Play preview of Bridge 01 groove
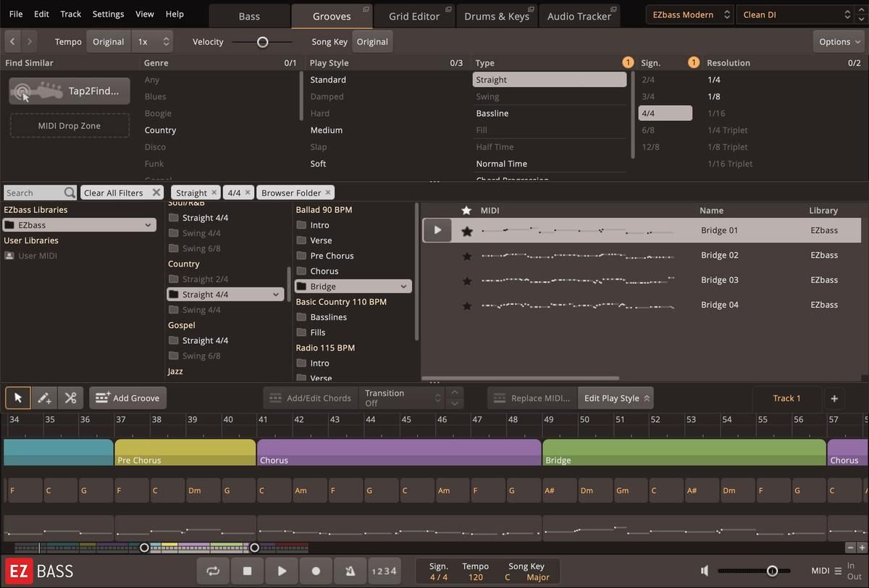Viewport: 869px width, 588px height. [437, 230]
